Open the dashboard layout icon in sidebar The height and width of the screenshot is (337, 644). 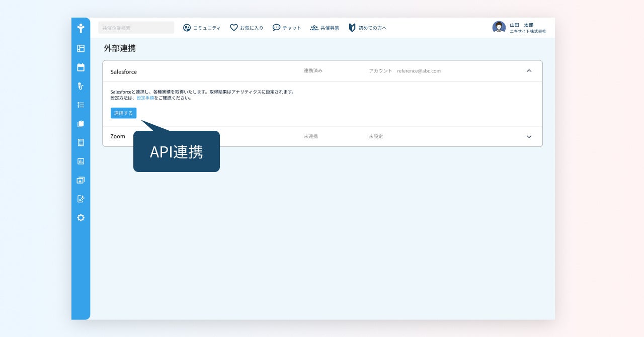click(80, 49)
